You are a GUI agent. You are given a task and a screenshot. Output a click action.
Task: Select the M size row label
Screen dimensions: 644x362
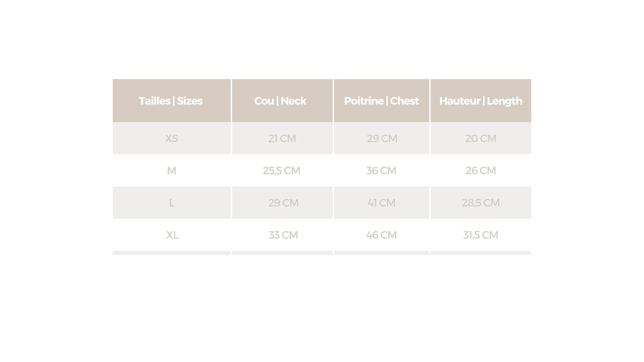coord(171,171)
